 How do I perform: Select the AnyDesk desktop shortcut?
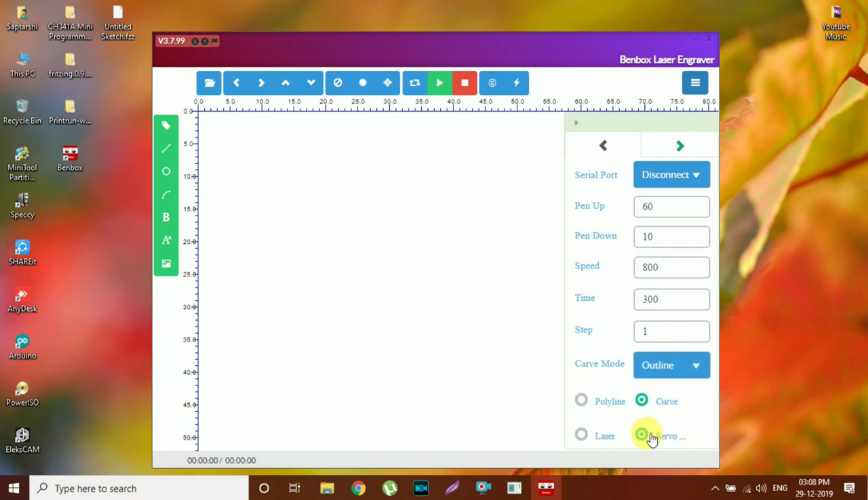[22, 300]
